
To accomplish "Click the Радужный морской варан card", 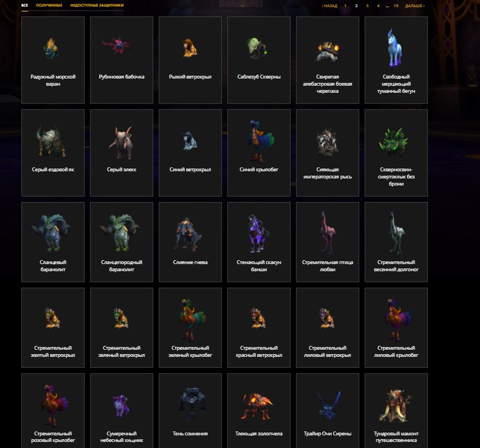I will 53,60.
